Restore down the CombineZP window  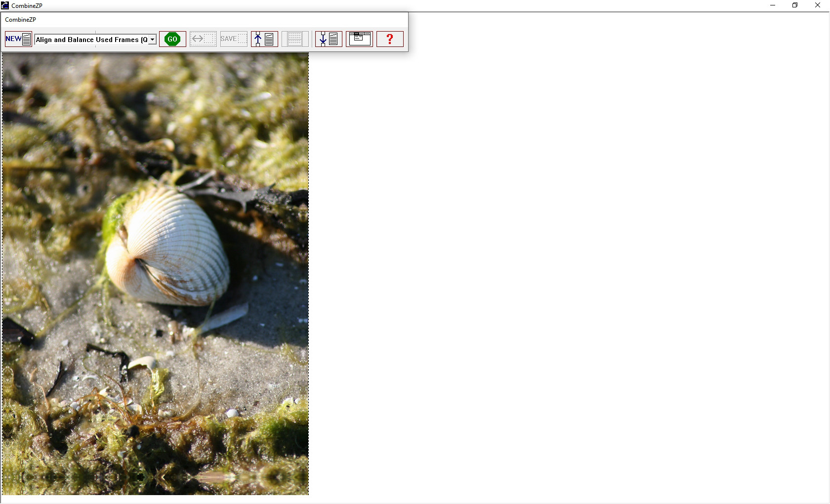click(x=795, y=5)
